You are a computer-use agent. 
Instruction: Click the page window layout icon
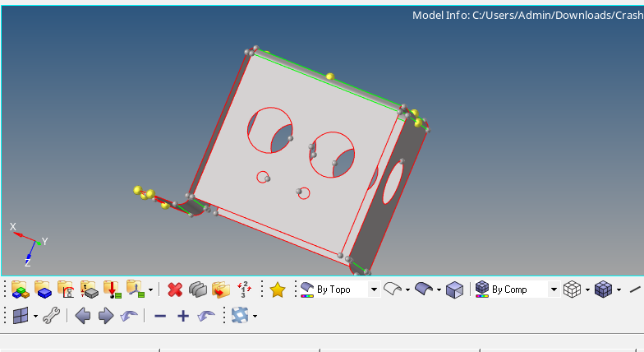pos(21,316)
